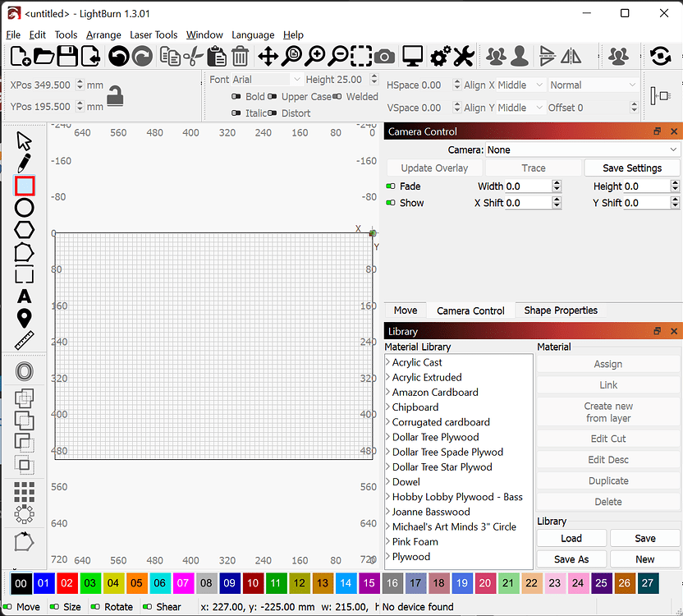The height and width of the screenshot is (616, 683).
Task: Select dark teal layer color 27
Action: [647, 583]
